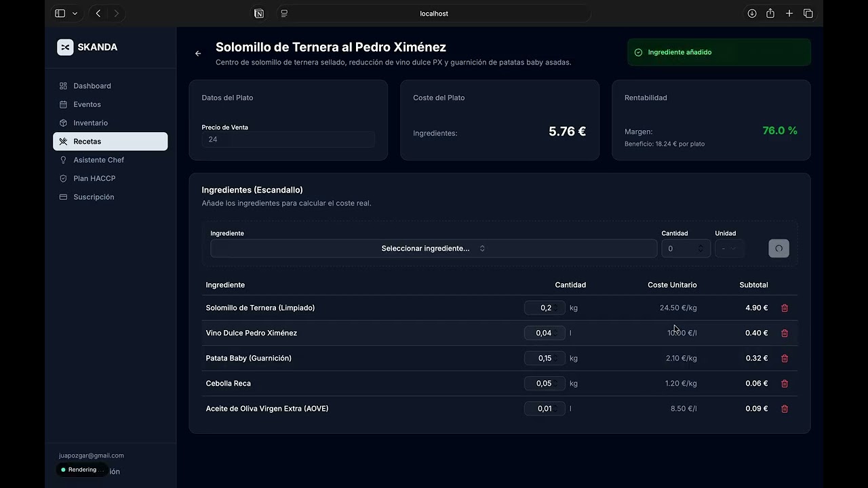Click the SKANDA logo icon
868x488 pixels.
click(x=65, y=47)
